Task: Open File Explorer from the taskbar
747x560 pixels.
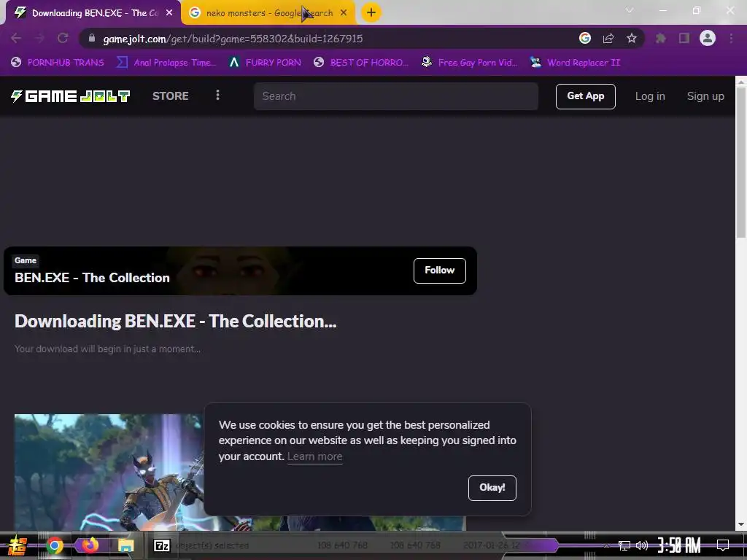Action: click(x=125, y=545)
